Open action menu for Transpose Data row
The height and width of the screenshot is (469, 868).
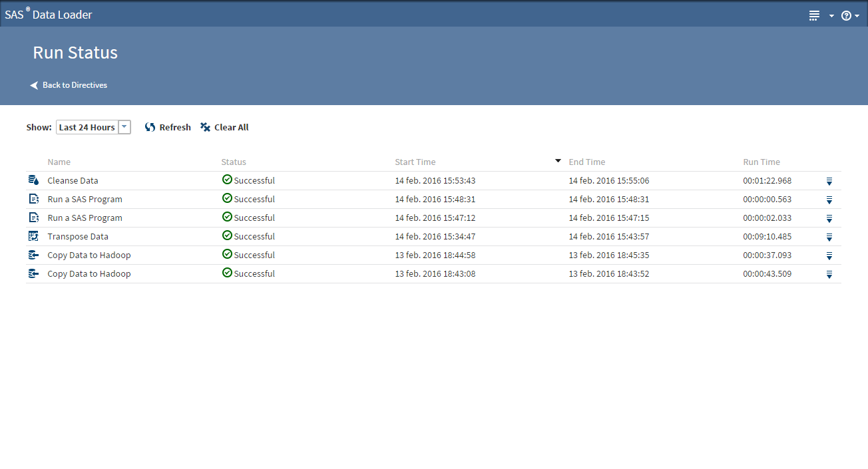(829, 237)
